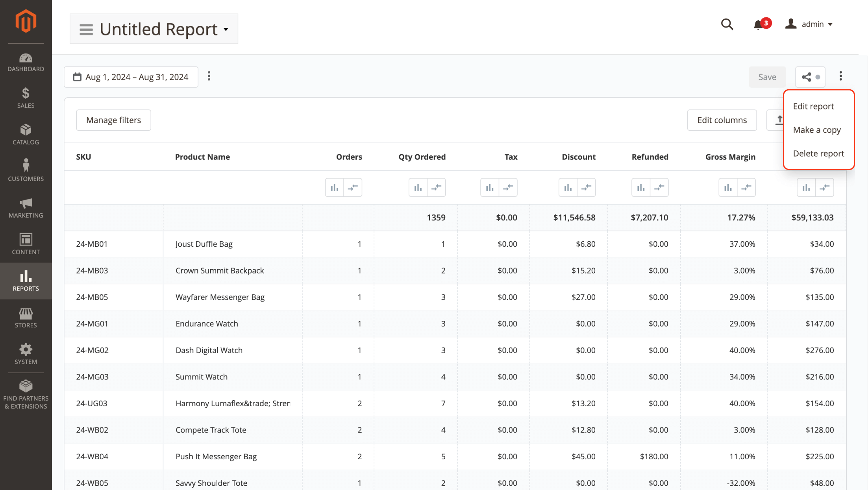Image resolution: width=868 pixels, height=490 pixels.
Task: Click the share report icon button
Action: point(810,77)
